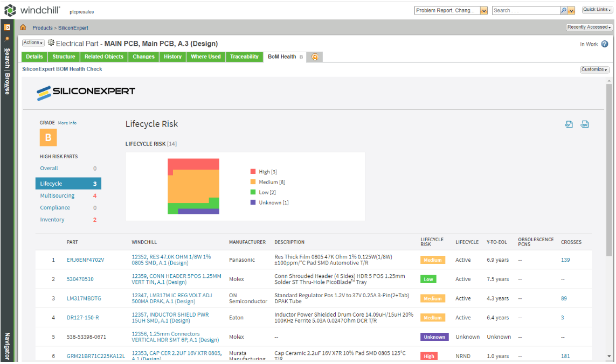Click the SiliconExpert logo

(86, 93)
